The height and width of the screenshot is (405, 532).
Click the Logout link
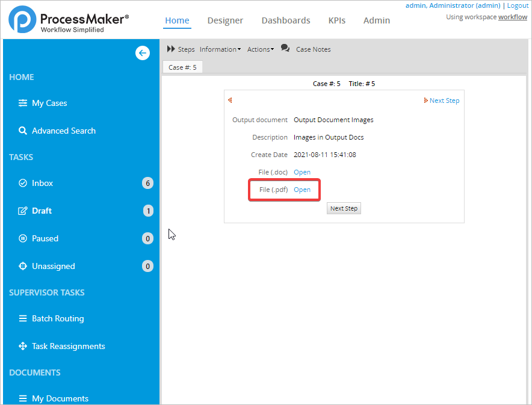click(518, 5)
